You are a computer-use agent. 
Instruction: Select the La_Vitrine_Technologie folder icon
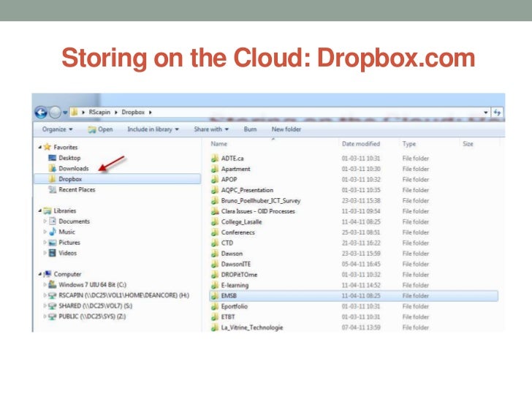214,327
